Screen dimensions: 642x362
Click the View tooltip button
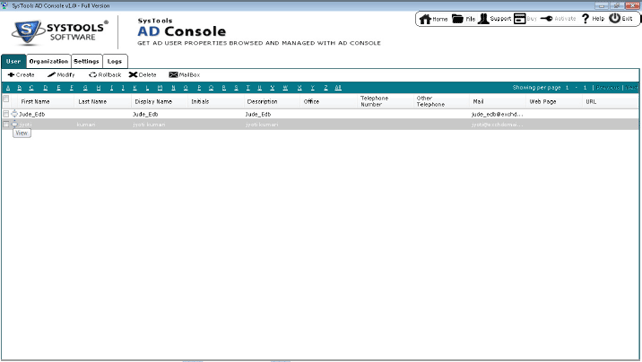pyautogui.click(x=22, y=133)
